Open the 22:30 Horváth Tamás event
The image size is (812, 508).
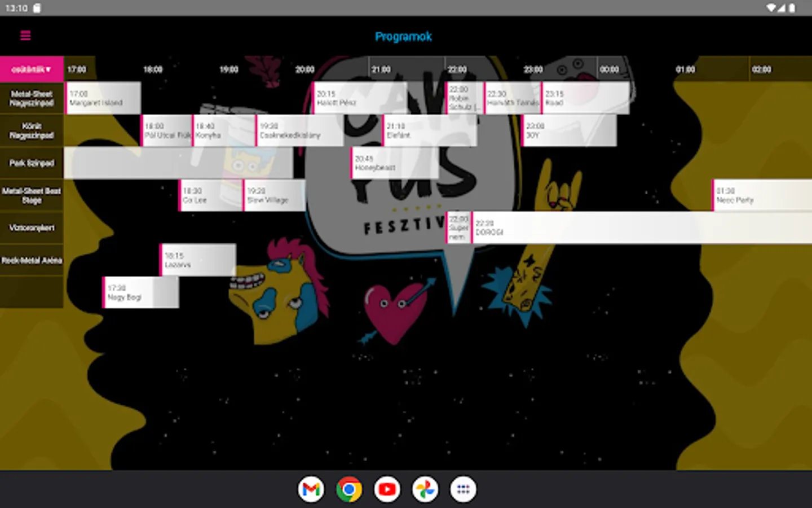click(x=513, y=98)
